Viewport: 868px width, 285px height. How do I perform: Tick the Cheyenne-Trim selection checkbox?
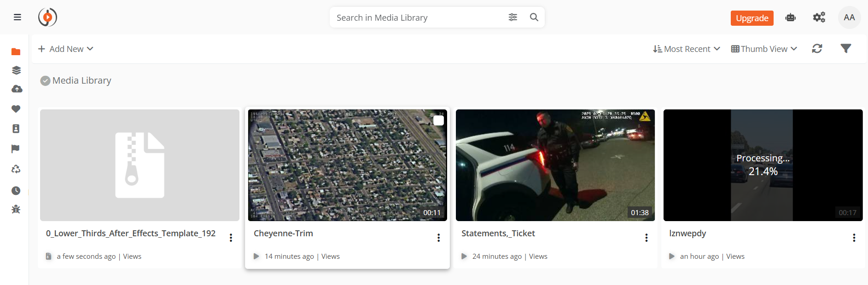coord(439,120)
